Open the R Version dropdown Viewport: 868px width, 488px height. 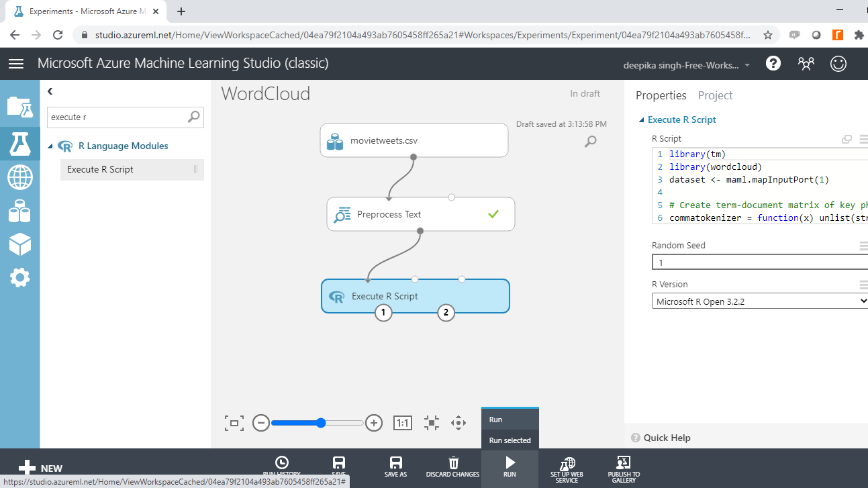tap(760, 301)
